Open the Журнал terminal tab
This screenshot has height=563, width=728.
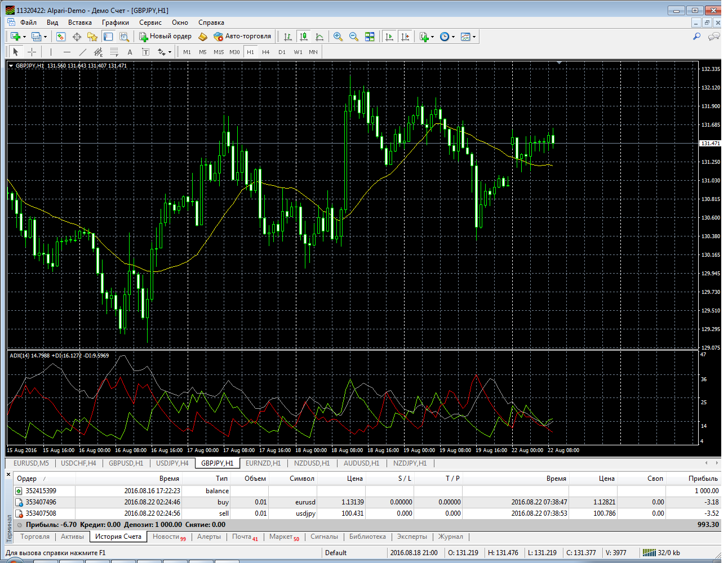pyautogui.click(x=451, y=537)
